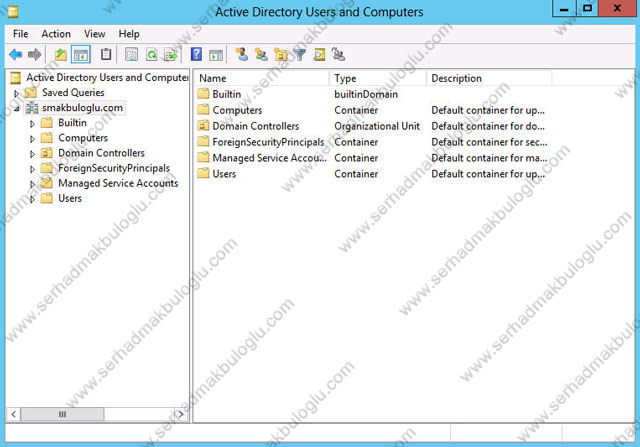Expand the Users tree node
The image size is (640, 447).
(x=32, y=199)
